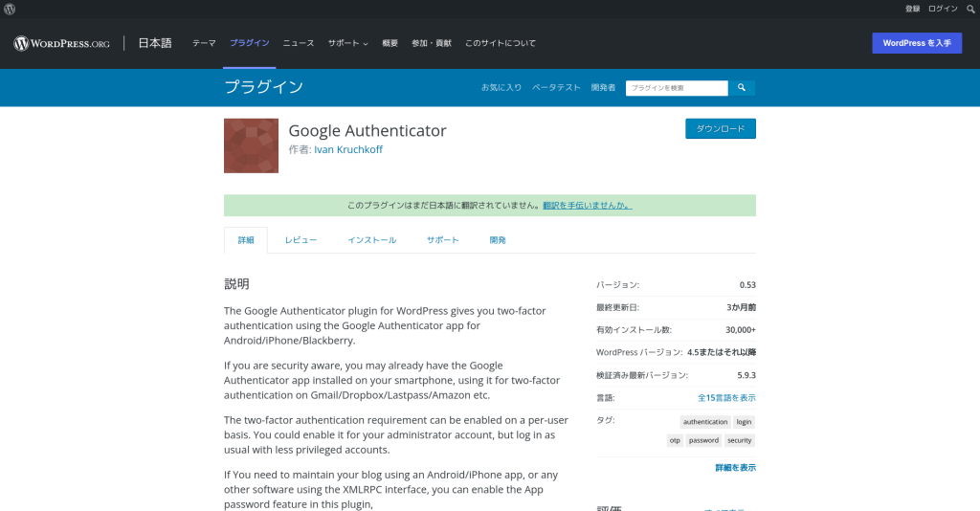The image size is (980, 511).
Task: Open the ログイン link
Action: tap(943, 9)
